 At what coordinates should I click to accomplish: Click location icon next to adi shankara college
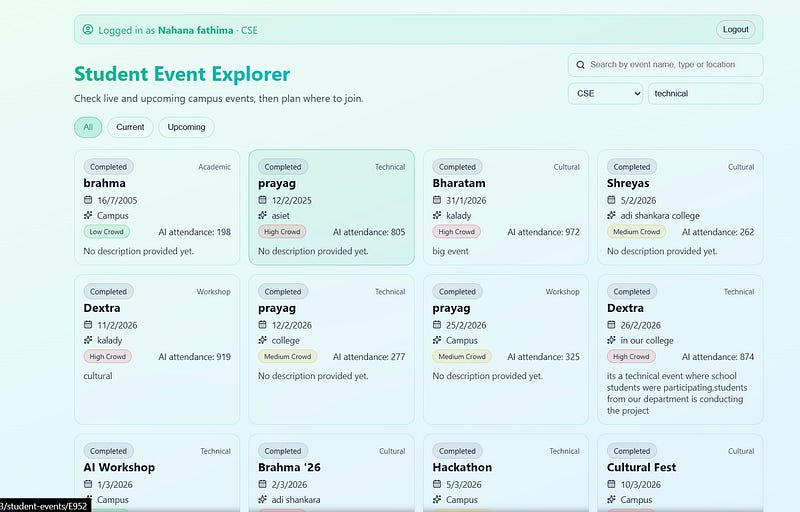tap(611, 215)
